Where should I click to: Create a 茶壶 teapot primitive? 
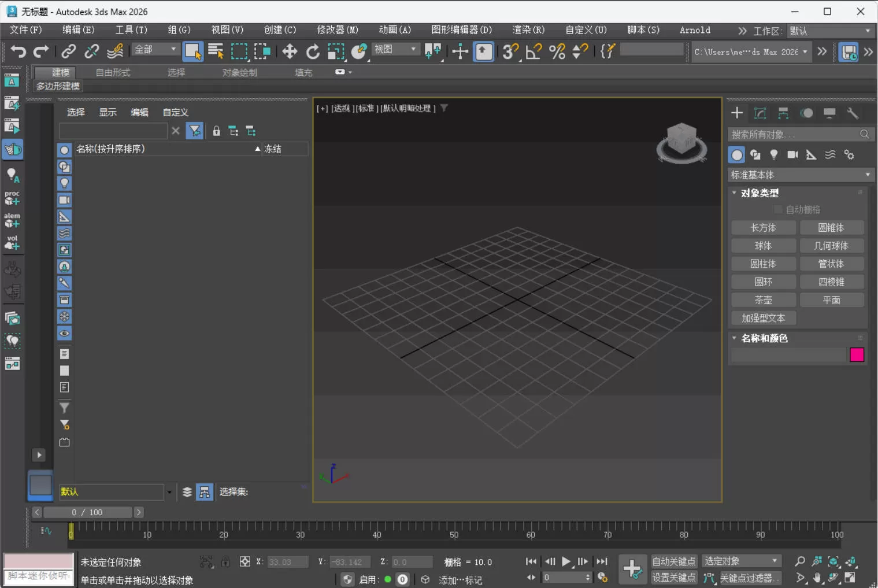click(764, 299)
